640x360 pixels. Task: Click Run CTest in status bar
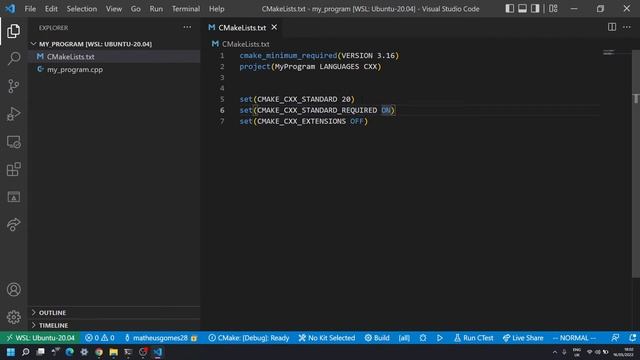473,338
